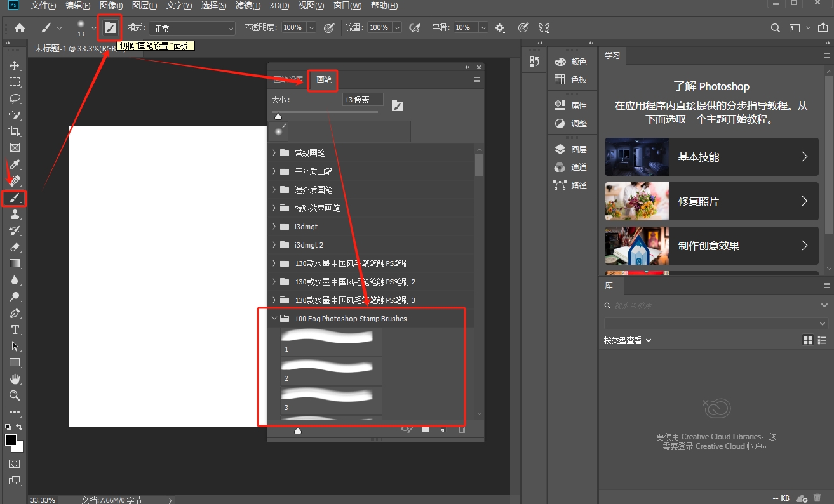Switch to the 学习 tab

pos(612,56)
